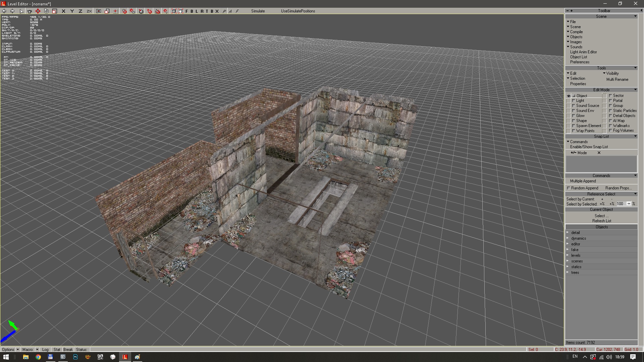Toggle non-uniform scale icon
The width and height of the screenshot is (644, 362).
99,11
